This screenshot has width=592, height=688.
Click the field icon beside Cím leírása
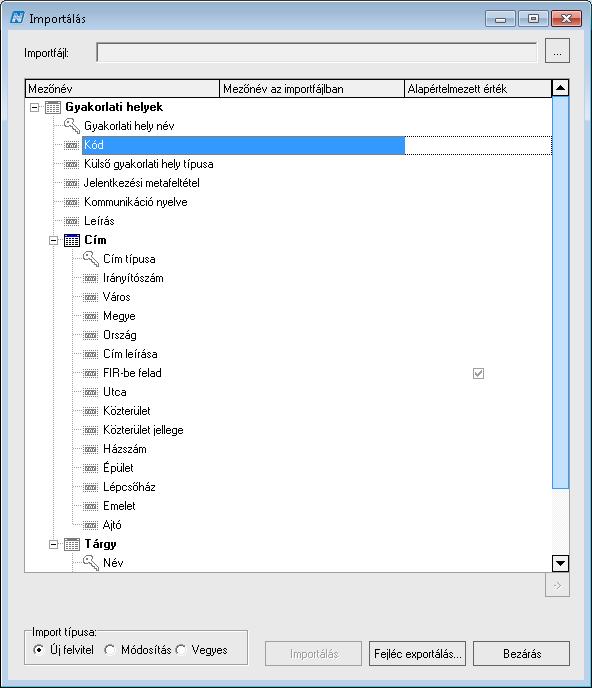[x=90, y=354]
